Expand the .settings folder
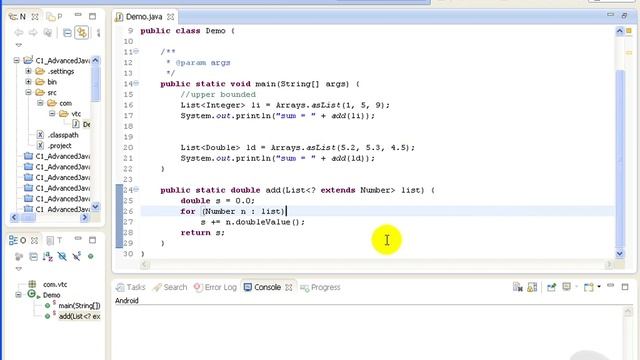Viewport: 640px width, 360px height. 28,71
